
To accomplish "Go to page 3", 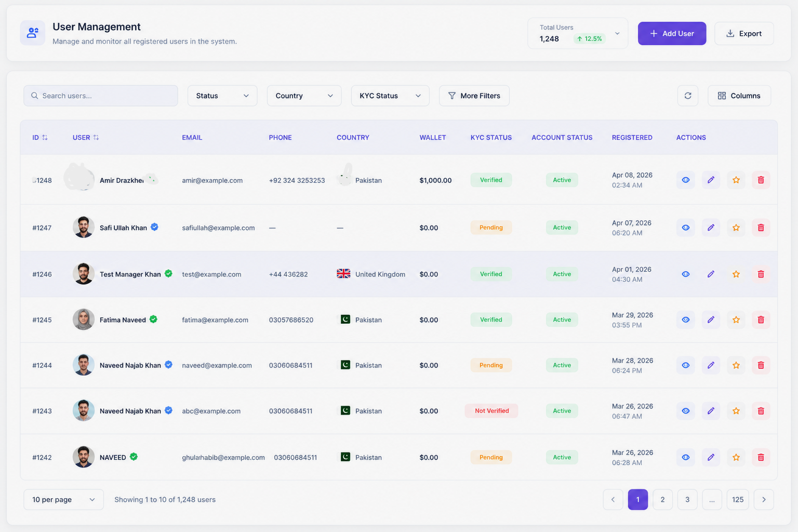I will click(x=687, y=500).
